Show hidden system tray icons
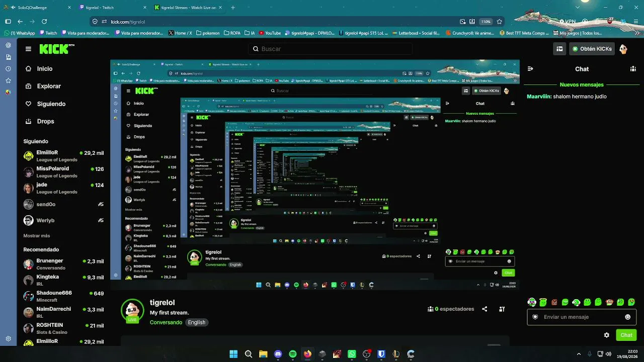The width and height of the screenshot is (644, 362). pyautogui.click(x=579, y=354)
